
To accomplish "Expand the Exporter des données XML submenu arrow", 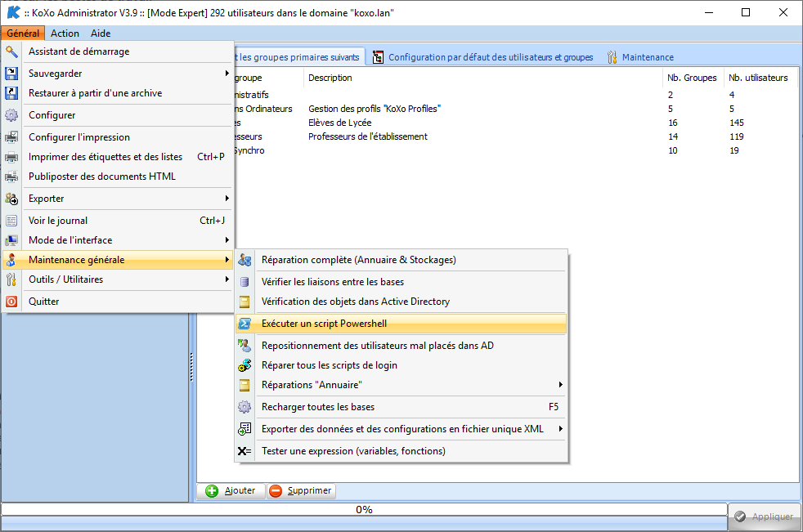I will (x=561, y=429).
